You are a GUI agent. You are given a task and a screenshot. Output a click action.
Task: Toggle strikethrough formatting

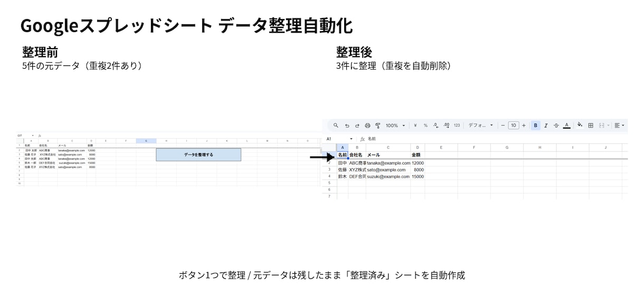point(556,126)
